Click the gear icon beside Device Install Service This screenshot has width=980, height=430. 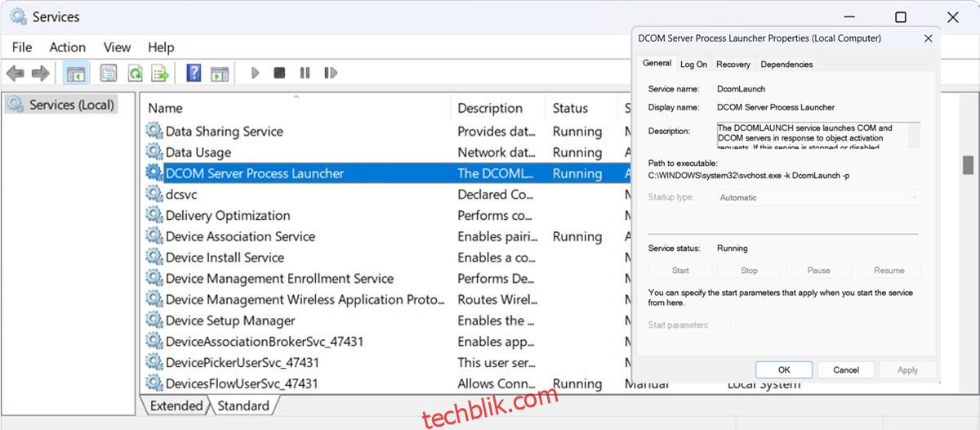point(154,258)
